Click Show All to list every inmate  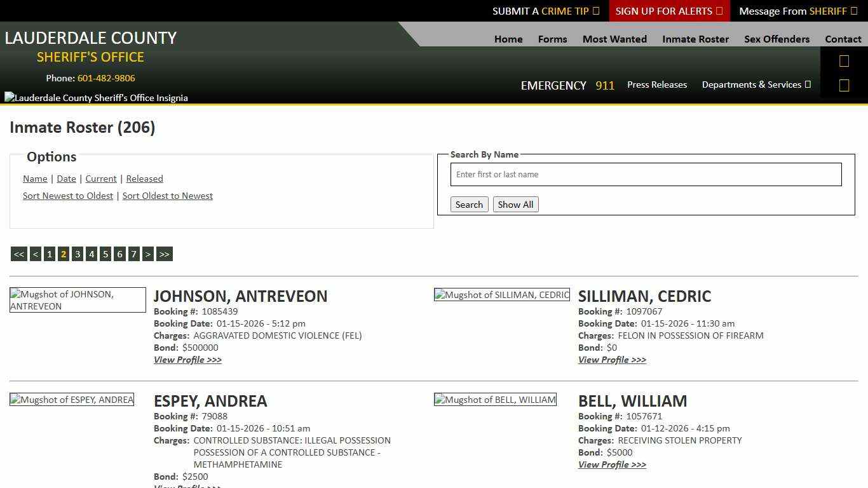coord(515,204)
